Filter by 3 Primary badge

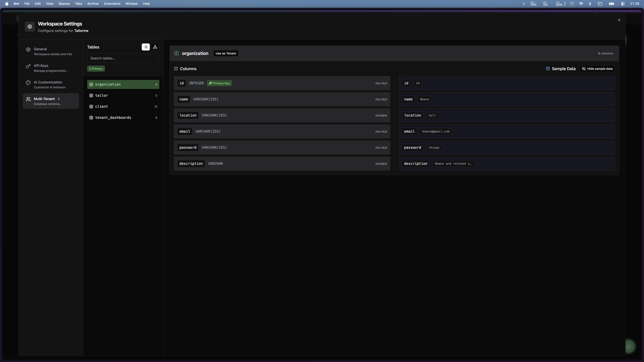click(x=96, y=69)
